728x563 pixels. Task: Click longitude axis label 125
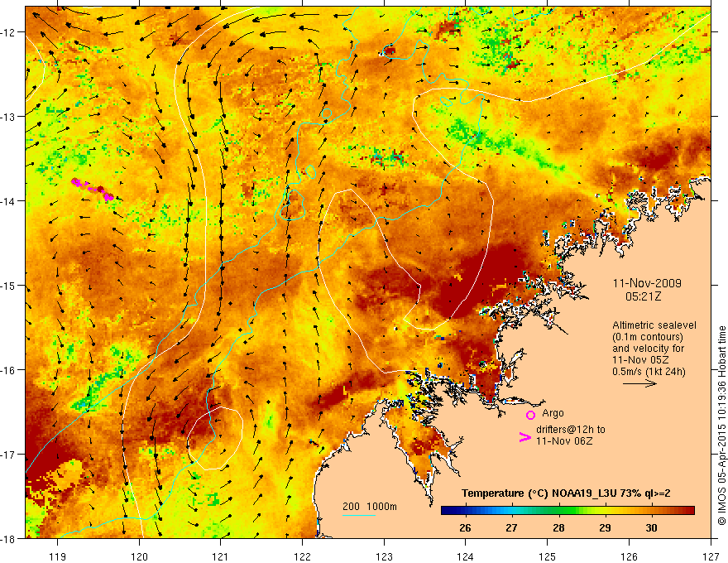pos(548,556)
